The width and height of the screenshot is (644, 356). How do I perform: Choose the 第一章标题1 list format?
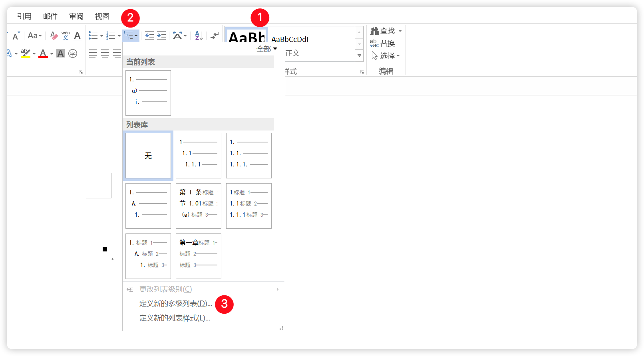(199, 256)
